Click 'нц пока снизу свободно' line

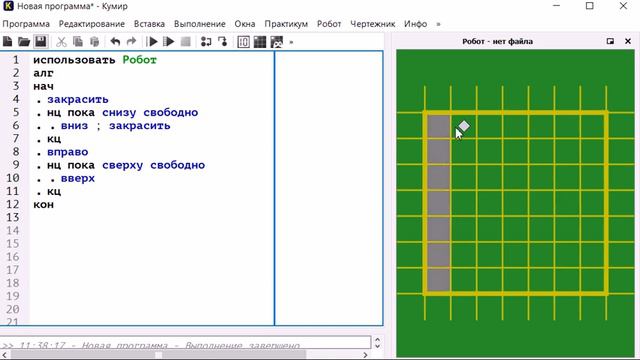[x=122, y=113]
